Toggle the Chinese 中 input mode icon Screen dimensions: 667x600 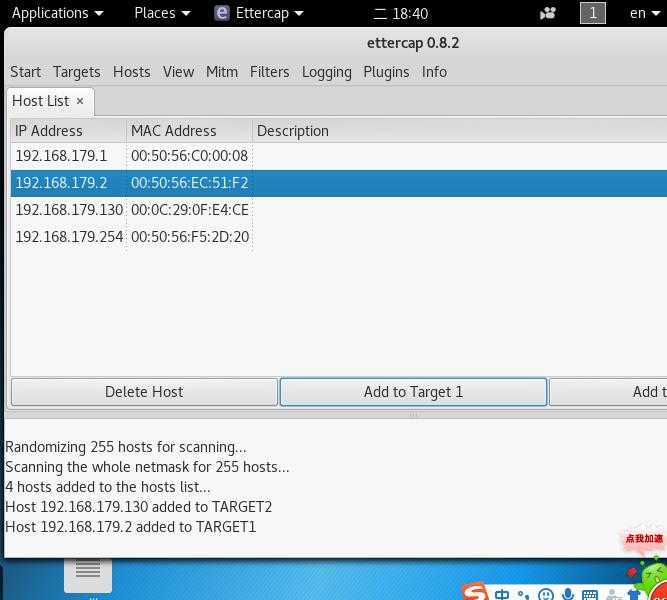pyautogui.click(x=502, y=594)
